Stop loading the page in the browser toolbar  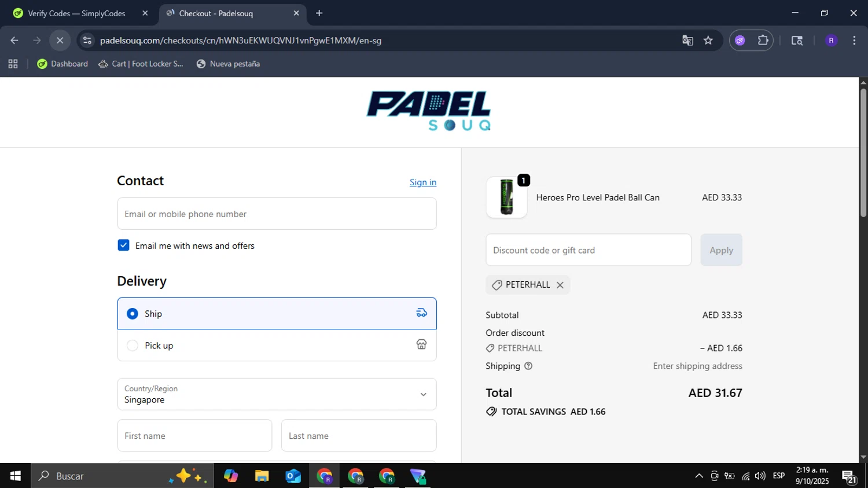(x=60, y=41)
